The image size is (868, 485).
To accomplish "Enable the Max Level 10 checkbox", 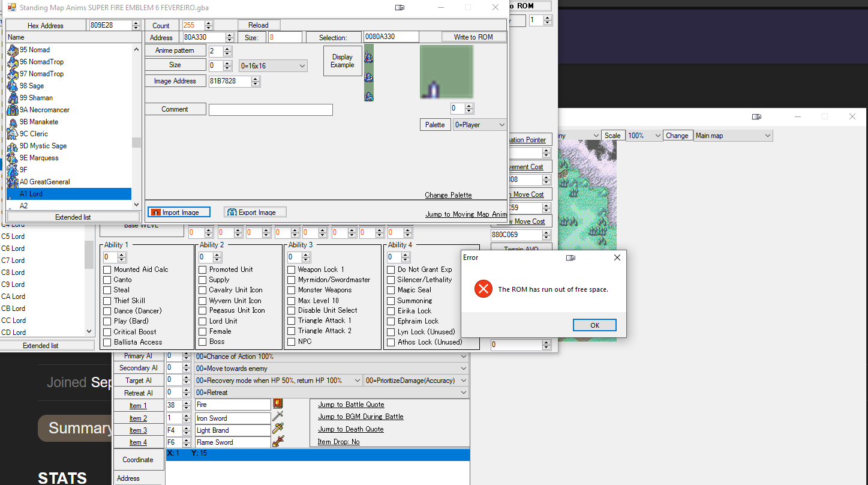I will 292,301.
